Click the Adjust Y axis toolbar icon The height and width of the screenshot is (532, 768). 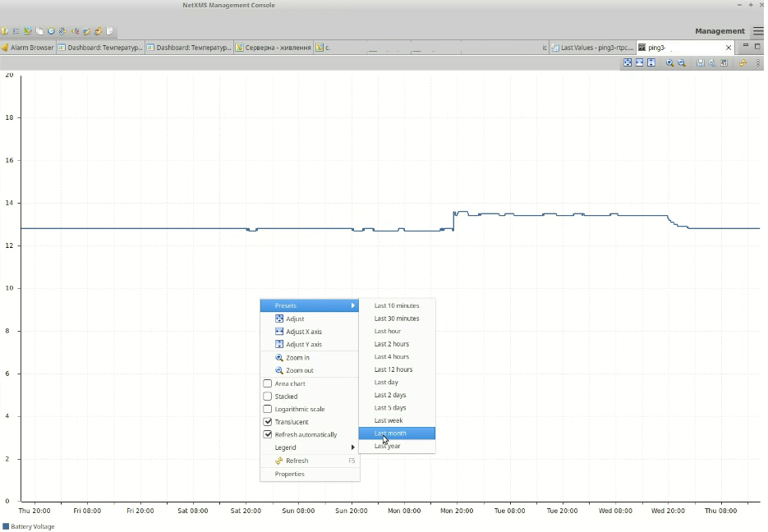(x=651, y=62)
